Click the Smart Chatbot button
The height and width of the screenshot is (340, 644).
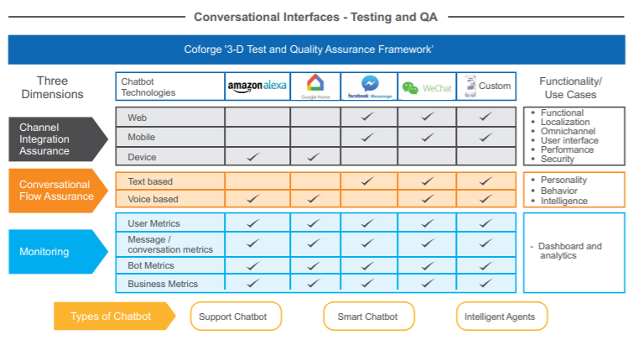368,316
